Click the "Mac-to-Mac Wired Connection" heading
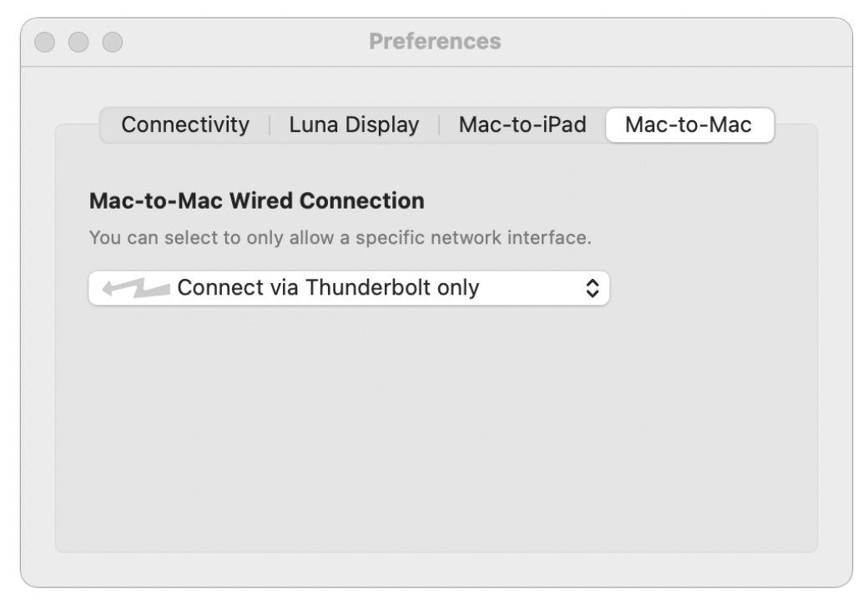Image resolution: width=868 pixels, height=601 pixels. [x=256, y=201]
